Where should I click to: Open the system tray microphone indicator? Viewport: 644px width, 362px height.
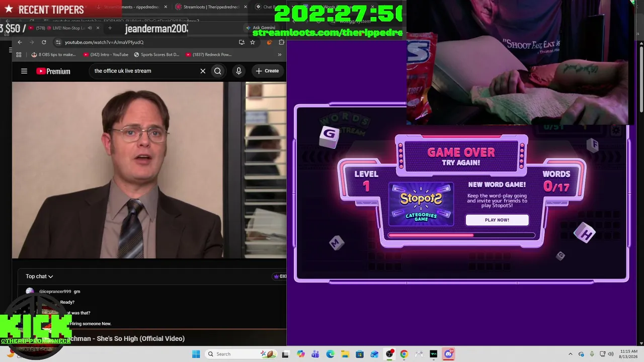pyautogui.click(x=592, y=354)
